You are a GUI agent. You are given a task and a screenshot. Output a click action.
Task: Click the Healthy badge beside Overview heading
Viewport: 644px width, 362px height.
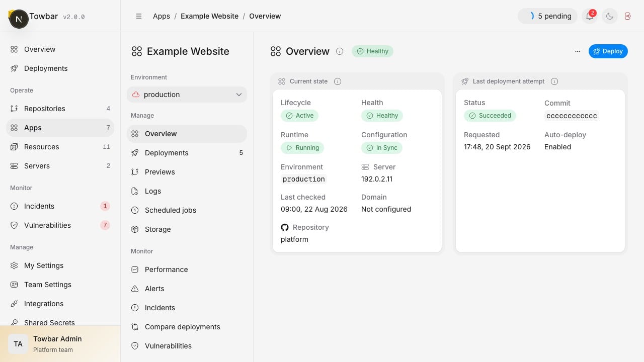pos(373,51)
